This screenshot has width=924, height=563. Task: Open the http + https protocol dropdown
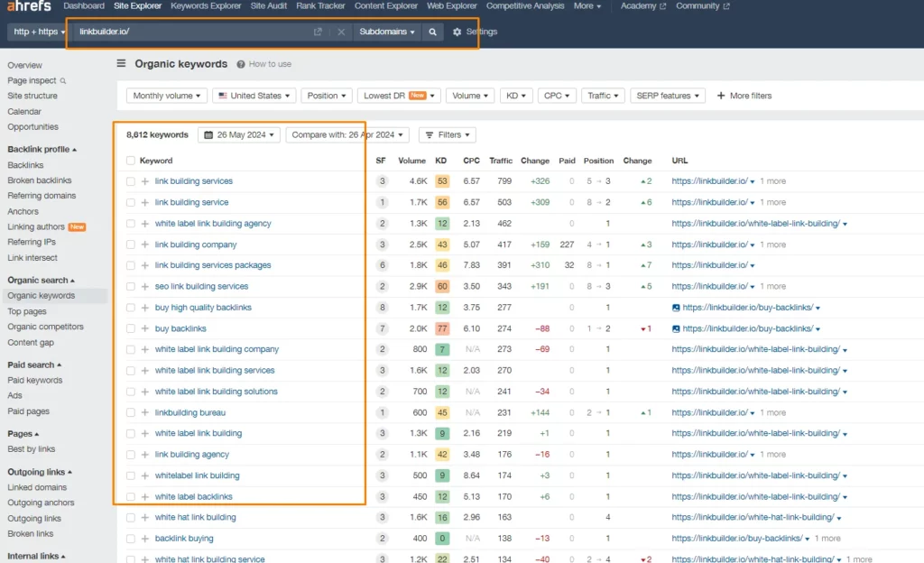(x=39, y=32)
